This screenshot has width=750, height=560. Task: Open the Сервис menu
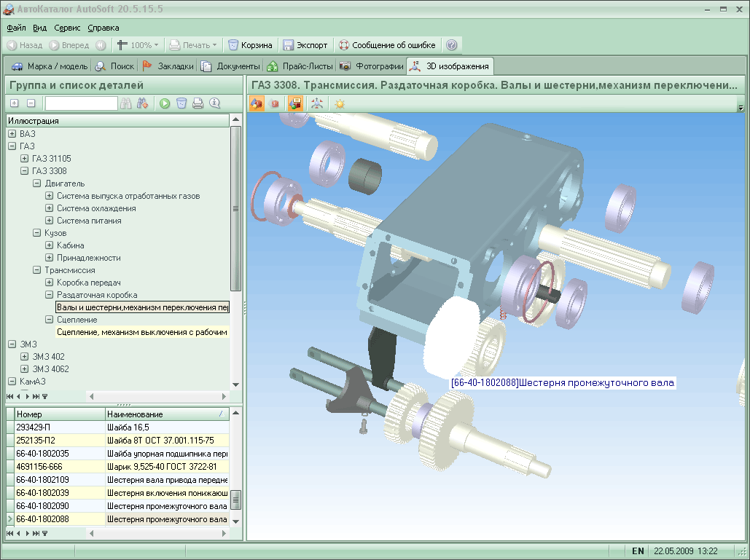(67, 28)
